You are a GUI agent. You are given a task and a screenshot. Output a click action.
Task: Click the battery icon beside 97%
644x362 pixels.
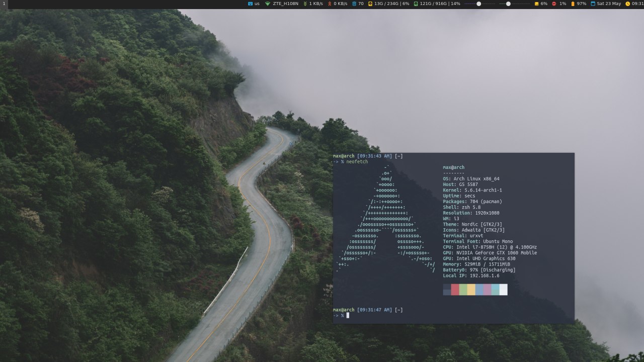[x=573, y=4]
